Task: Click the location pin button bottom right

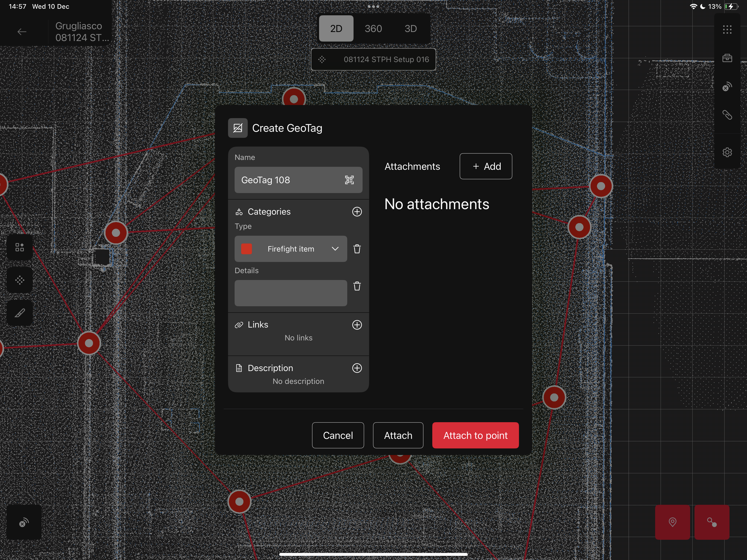Action: [672, 522]
